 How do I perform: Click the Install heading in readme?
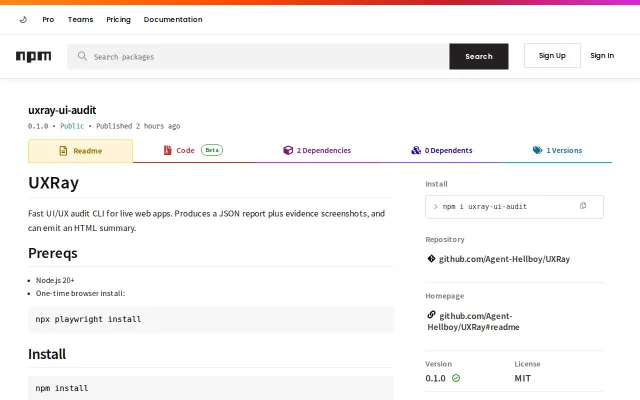47,354
